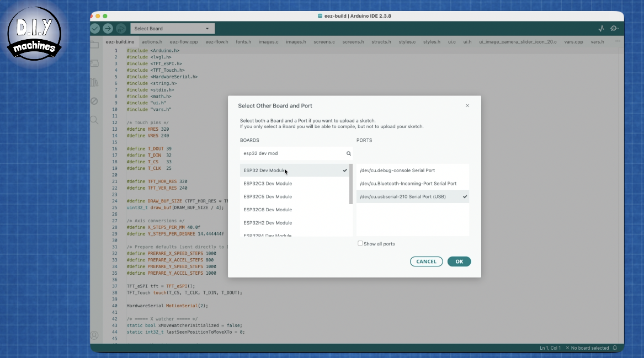Switch to the screens.c tab
This screenshot has height=358, width=644.
click(324, 42)
